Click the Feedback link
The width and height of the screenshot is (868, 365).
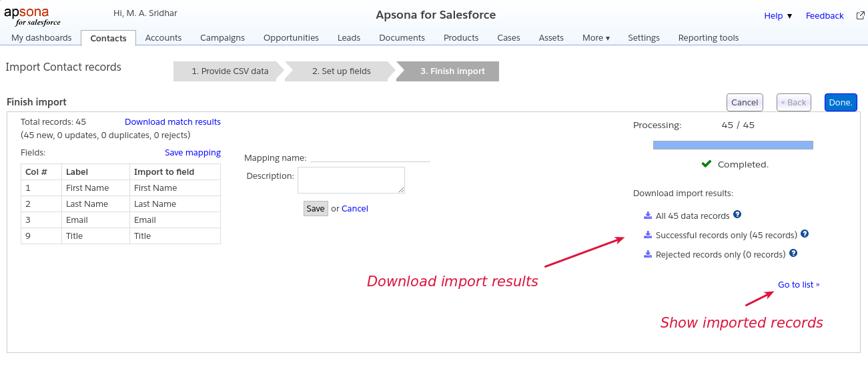(x=825, y=16)
